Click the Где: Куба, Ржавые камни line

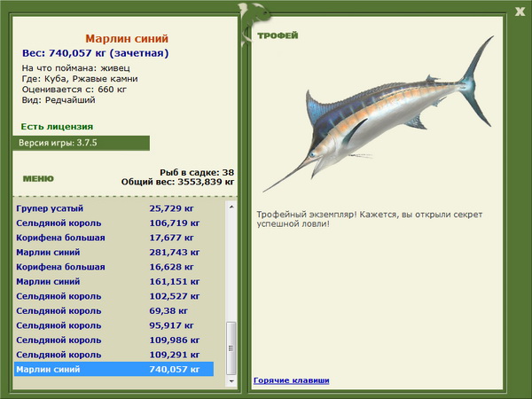(80, 79)
